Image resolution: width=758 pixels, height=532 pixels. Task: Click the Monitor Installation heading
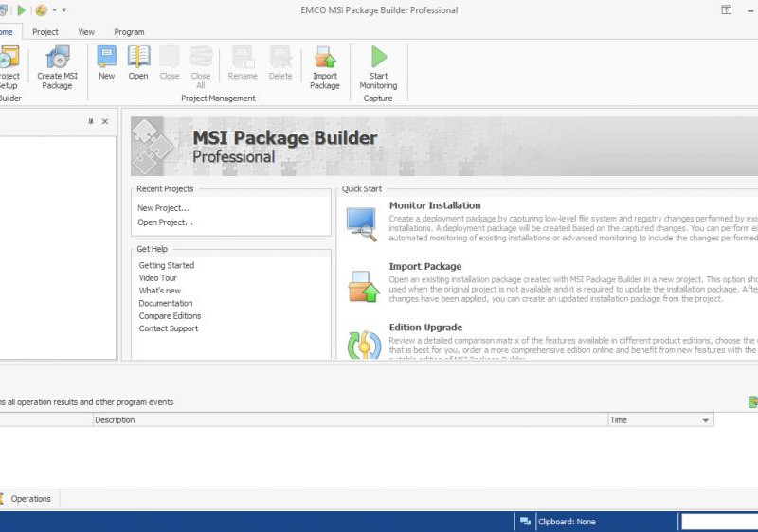(435, 205)
